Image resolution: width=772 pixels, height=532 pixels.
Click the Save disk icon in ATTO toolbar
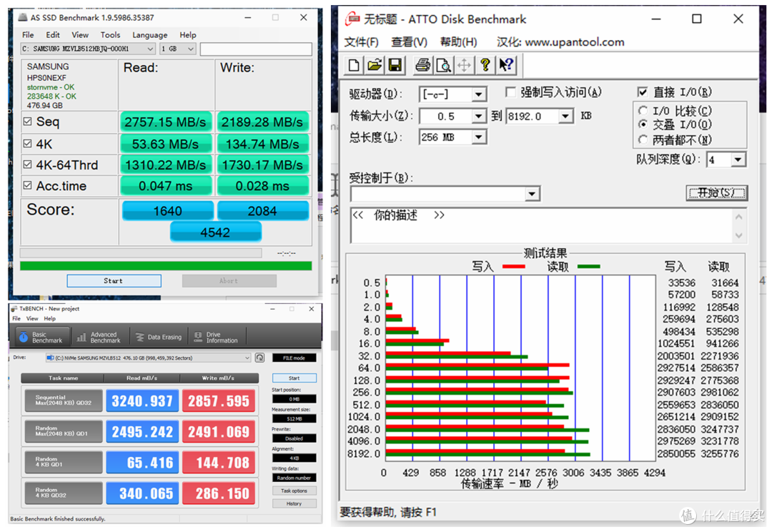click(x=395, y=65)
